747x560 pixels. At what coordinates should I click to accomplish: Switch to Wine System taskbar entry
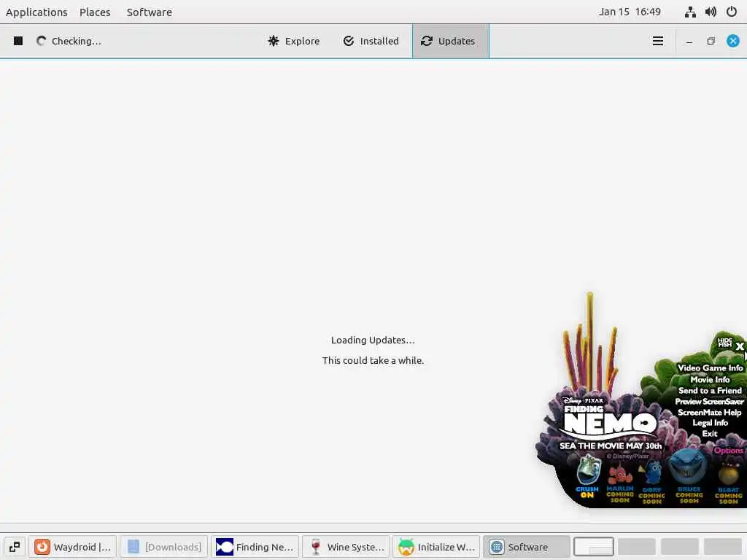click(x=346, y=547)
